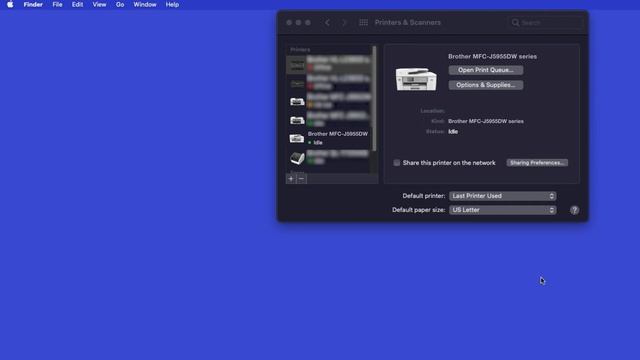Select Brother MFC-J5955DW in printer list
The image size is (640, 360).
pos(329,138)
